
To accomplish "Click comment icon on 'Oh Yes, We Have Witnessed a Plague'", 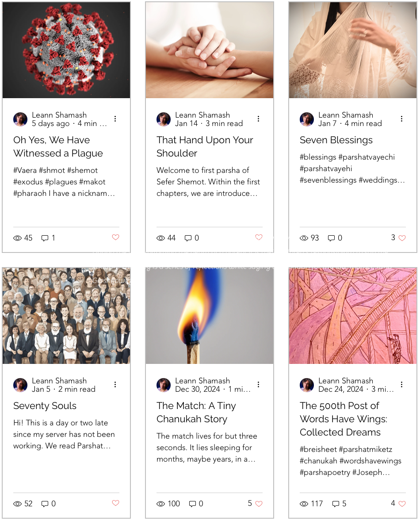I will click(x=45, y=238).
